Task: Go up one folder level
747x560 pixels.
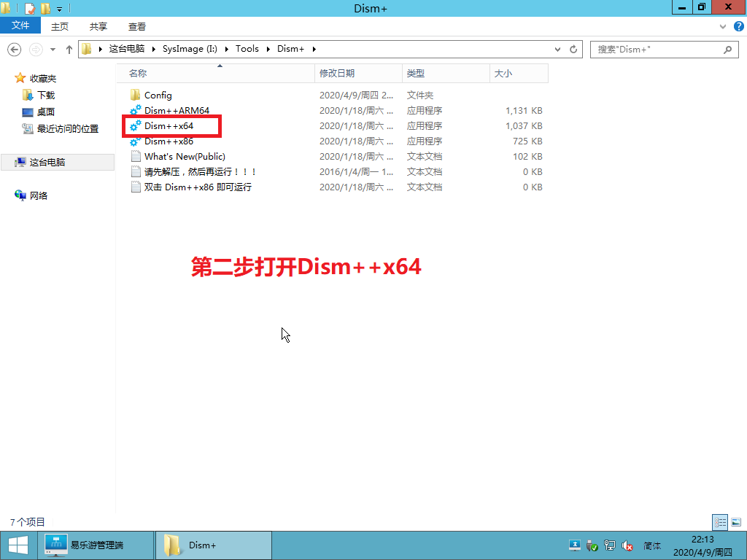Action: pos(69,49)
